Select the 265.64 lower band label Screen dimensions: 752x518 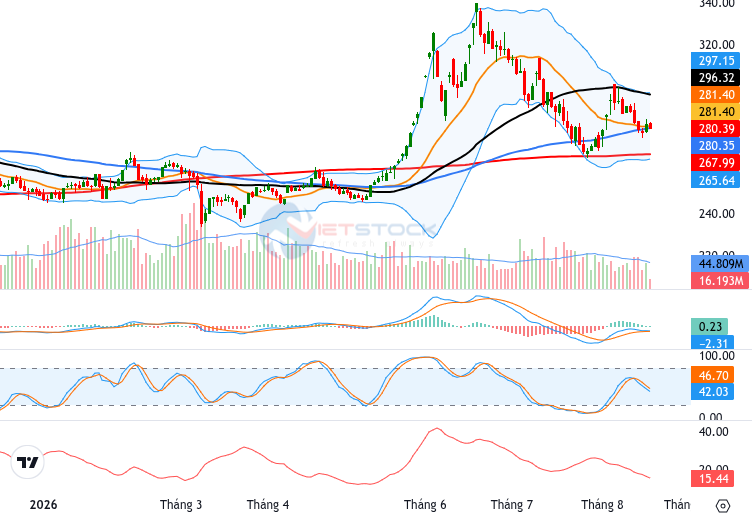(716, 180)
